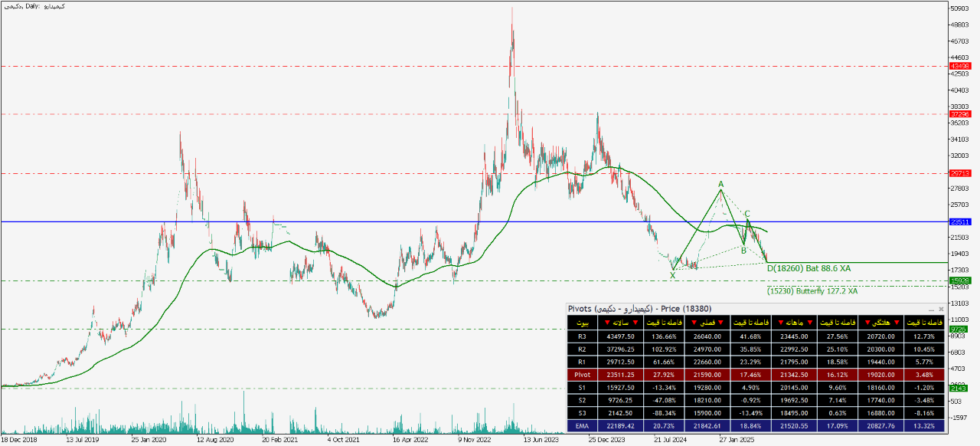Click the (15230) Butterfly 127.2 XA label
The width and height of the screenshot is (980, 446).
pyautogui.click(x=812, y=291)
